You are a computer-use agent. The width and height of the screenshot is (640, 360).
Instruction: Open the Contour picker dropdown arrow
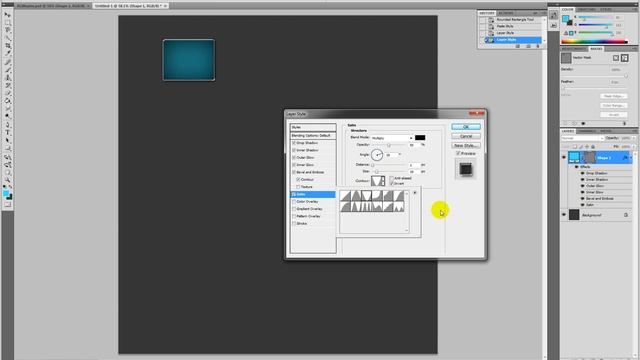coord(383,180)
